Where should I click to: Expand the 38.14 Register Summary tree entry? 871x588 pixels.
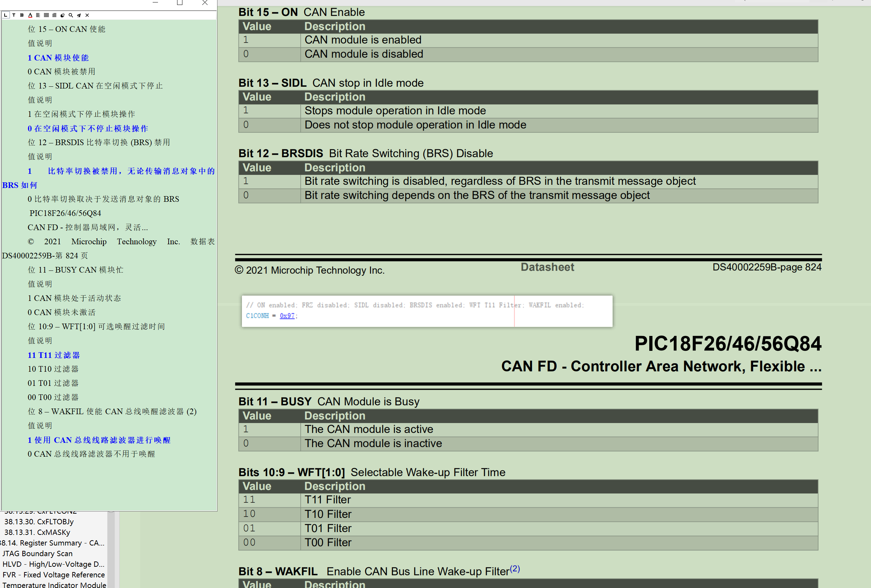coord(51,543)
